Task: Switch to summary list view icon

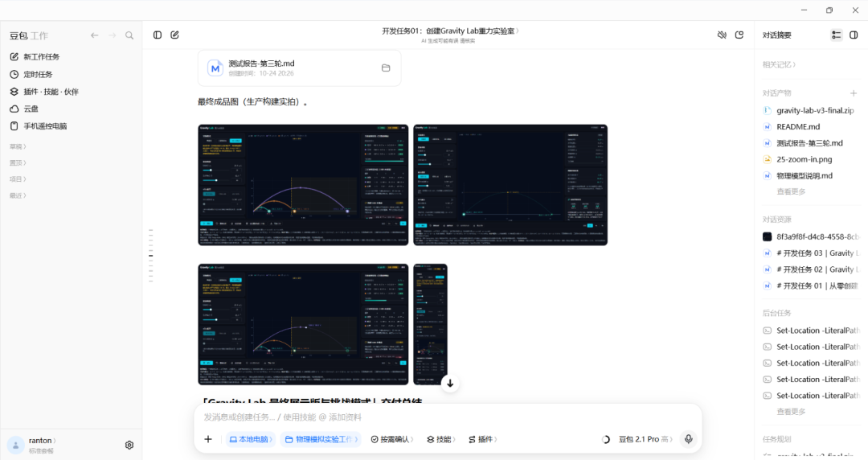Action: coord(836,35)
